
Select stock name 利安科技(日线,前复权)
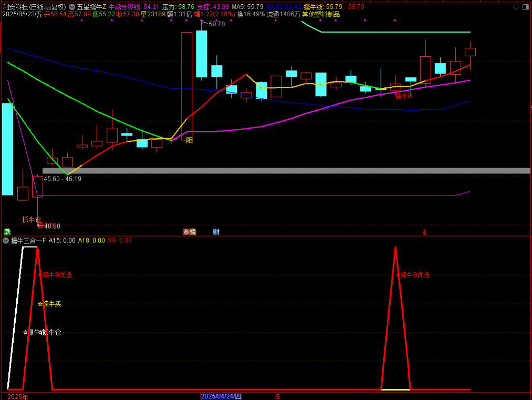[x=35, y=7]
